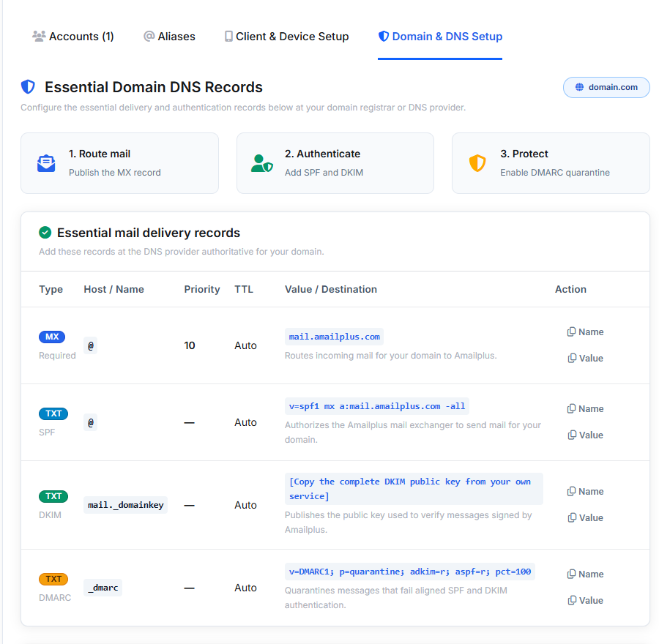Click the user shield icon in Authenticate card
Screen dimensions: 659x644
(262, 163)
